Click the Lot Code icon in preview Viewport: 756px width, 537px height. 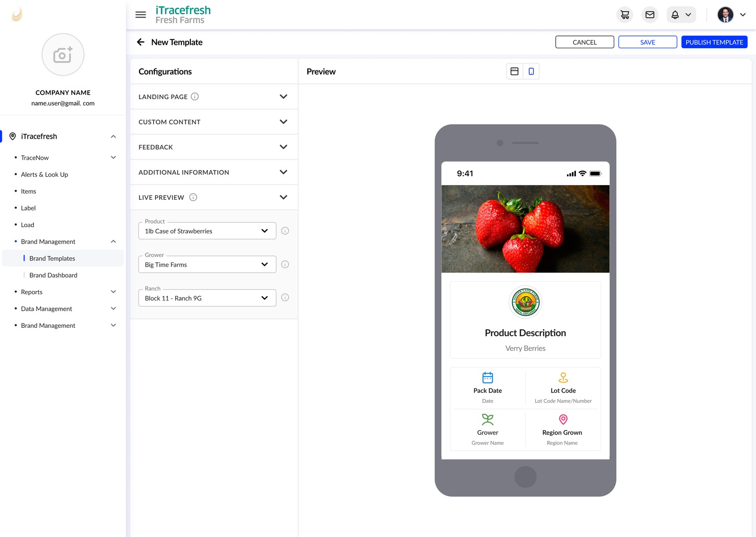[563, 377]
